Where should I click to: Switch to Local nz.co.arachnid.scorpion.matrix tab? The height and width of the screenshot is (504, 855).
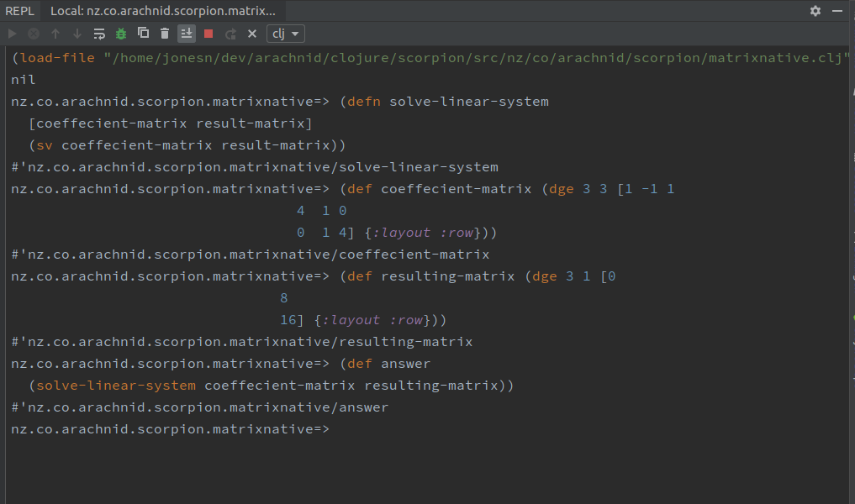click(163, 11)
